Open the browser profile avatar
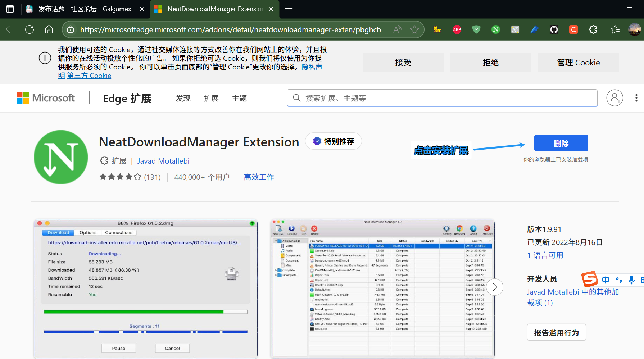 pyautogui.click(x=634, y=29)
